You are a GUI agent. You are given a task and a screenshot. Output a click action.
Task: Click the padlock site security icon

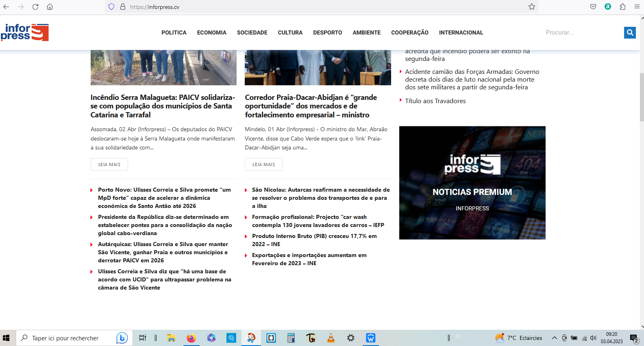coord(123,7)
